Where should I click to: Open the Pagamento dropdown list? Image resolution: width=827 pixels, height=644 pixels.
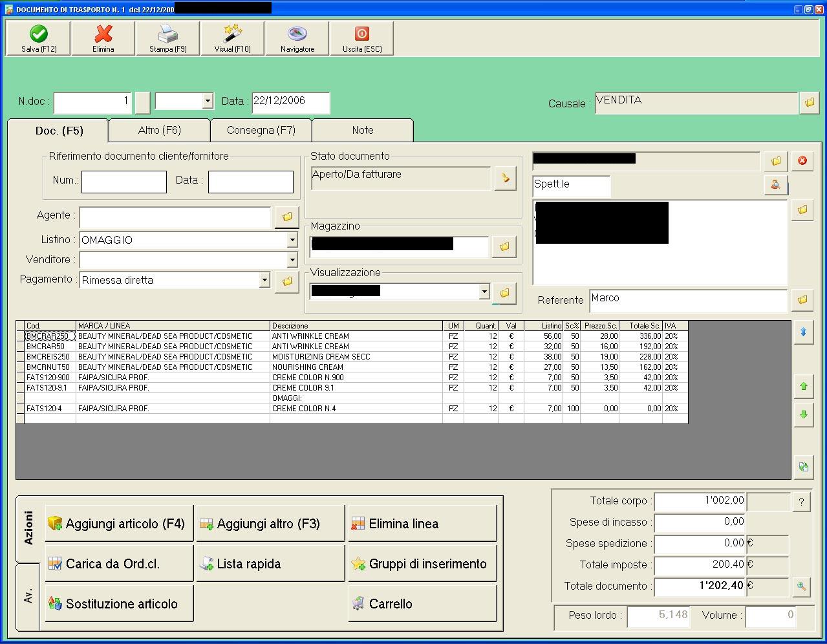click(x=264, y=280)
